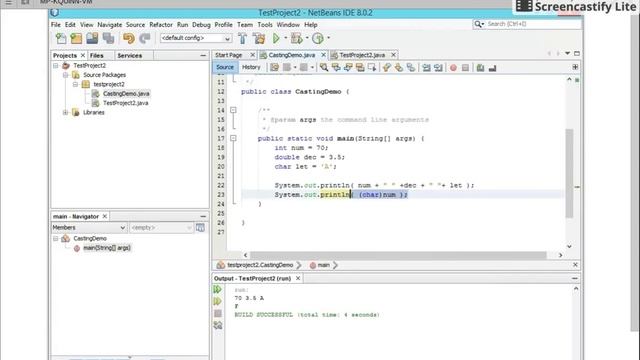Switch to the TestProject2.java editor tab

pos(362,55)
